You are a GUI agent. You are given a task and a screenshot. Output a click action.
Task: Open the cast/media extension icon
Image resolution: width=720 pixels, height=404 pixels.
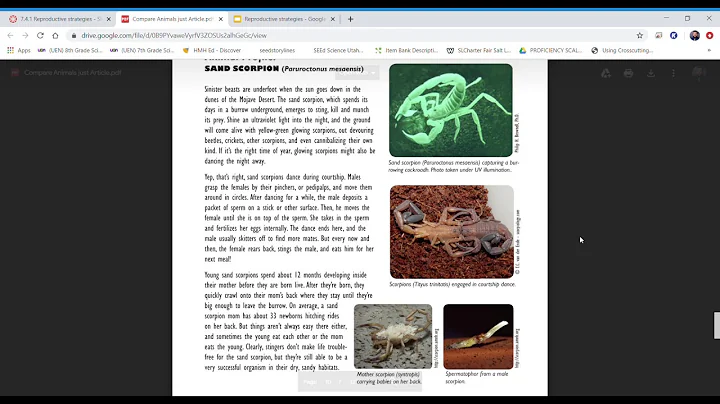tap(658, 35)
